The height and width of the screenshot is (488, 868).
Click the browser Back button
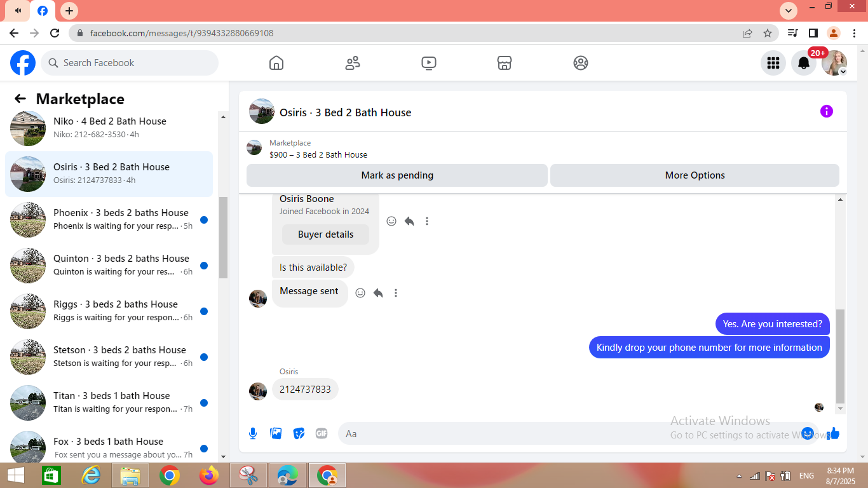click(14, 33)
